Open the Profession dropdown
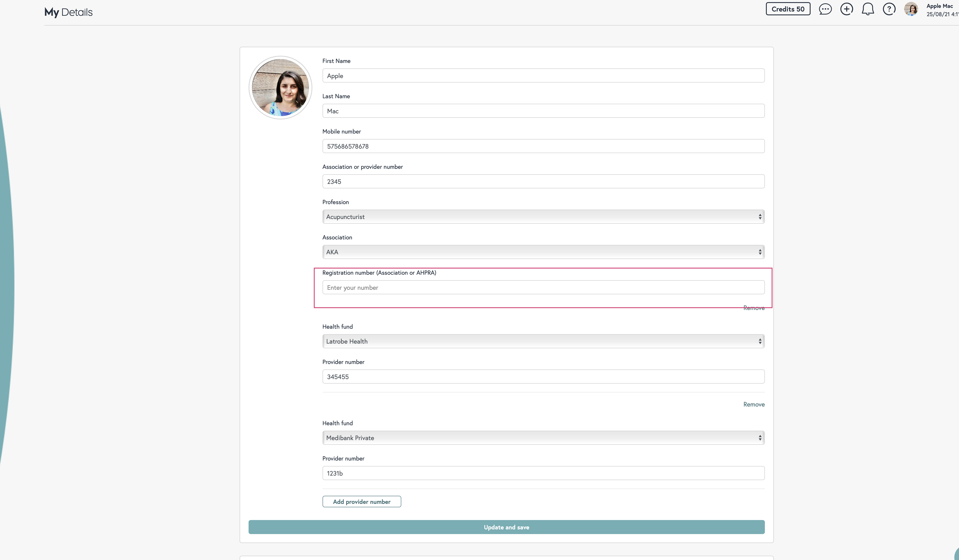The height and width of the screenshot is (560, 959). [x=543, y=217]
